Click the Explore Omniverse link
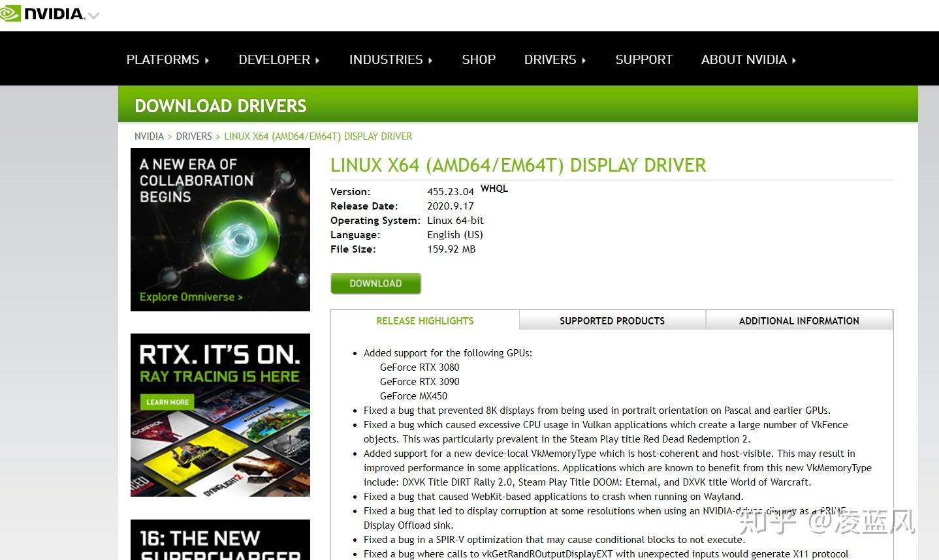939x560 pixels. (x=191, y=297)
